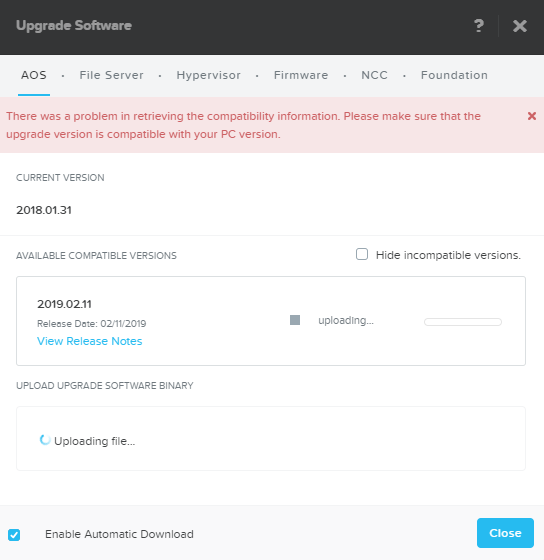Click the current version 2018.01.31 text
544x560 pixels.
[44, 210]
